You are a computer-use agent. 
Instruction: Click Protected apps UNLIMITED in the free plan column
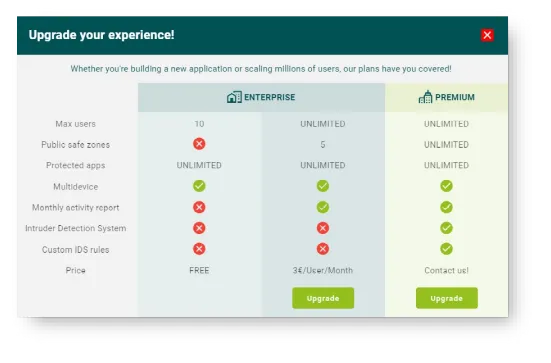pyautogui.click(x=199, y=165)
